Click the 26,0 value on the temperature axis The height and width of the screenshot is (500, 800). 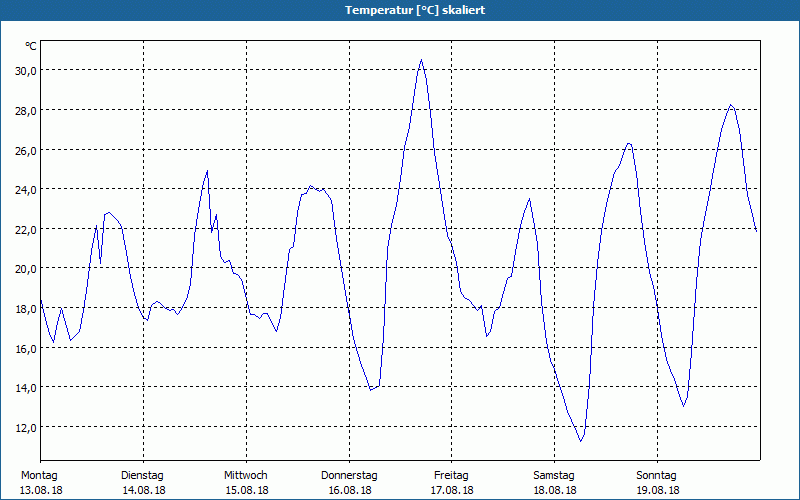pos(24,150)
